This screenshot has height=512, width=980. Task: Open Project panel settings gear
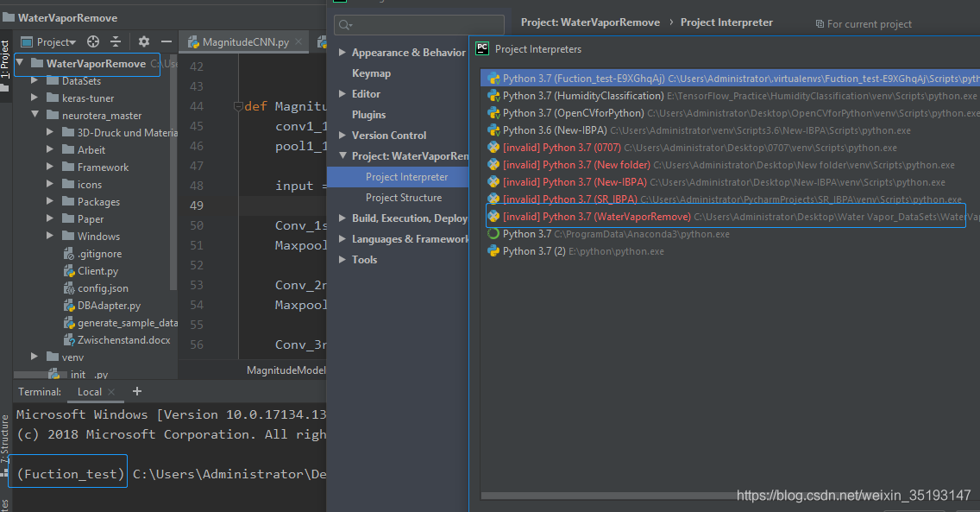tap(144, 42)
